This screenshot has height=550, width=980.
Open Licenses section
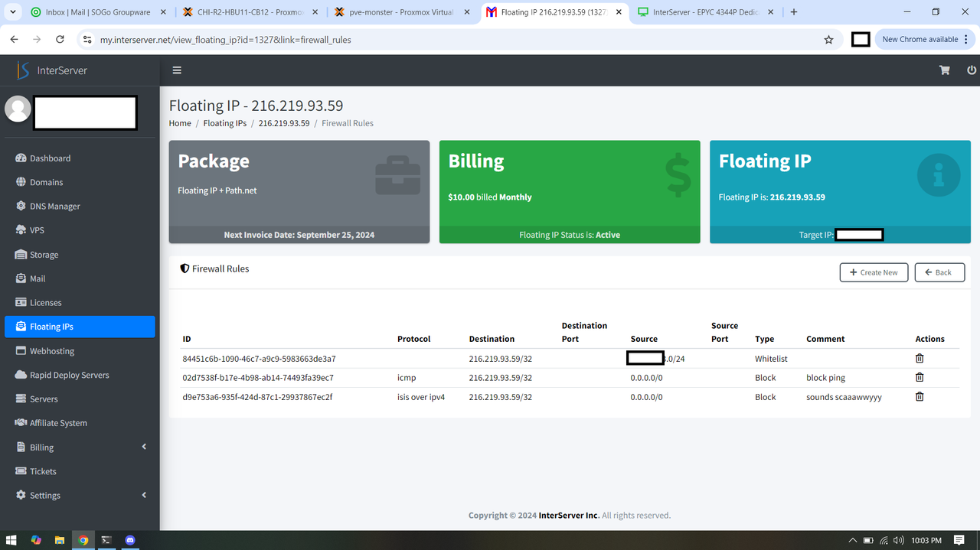point(80,303)
